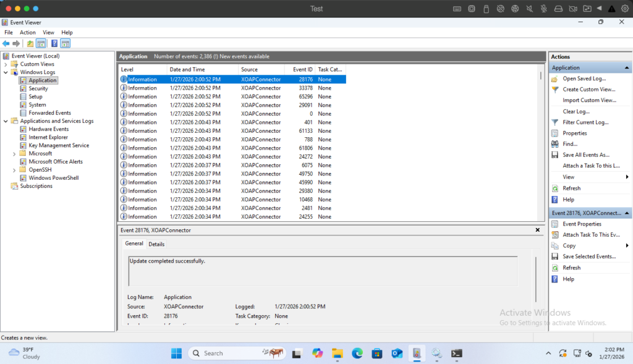
Task: Toggle the Show/Hide Action Pane toolbar button
Action: (65, 43)
